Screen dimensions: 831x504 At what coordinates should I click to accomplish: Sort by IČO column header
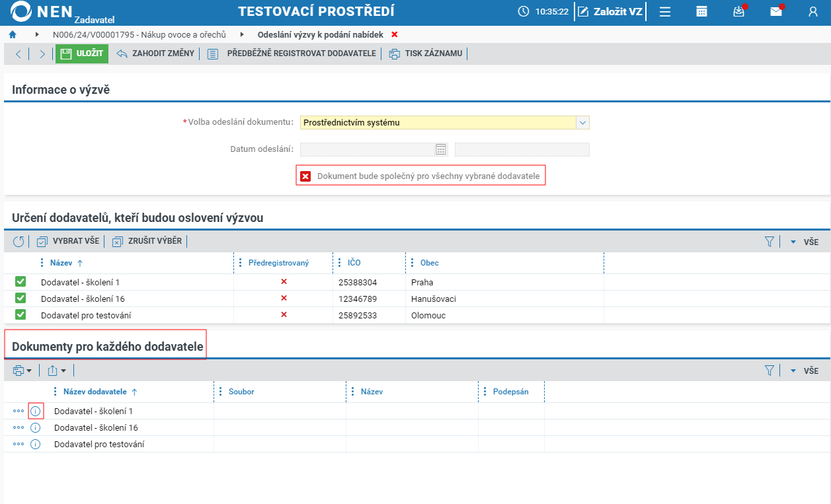(x=354, y=263)
